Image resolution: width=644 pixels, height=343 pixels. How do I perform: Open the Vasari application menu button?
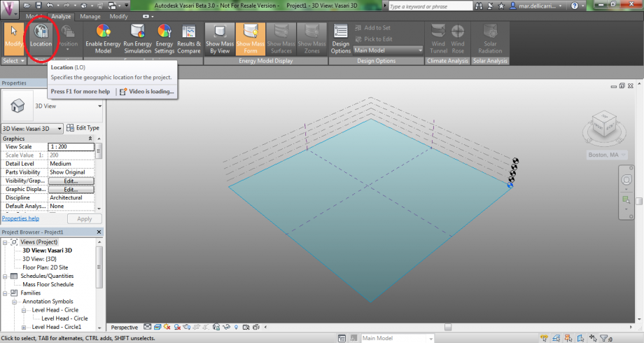[x=9, y=9]
